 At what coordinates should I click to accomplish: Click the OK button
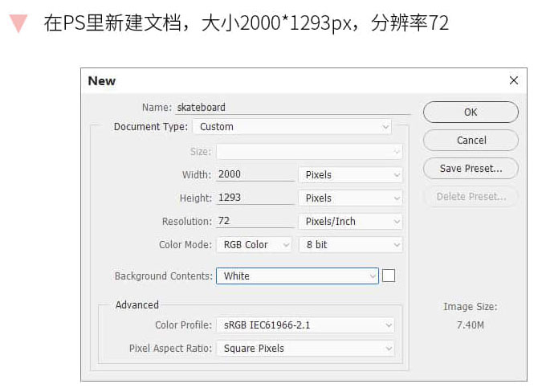click(x=471, y=112)
